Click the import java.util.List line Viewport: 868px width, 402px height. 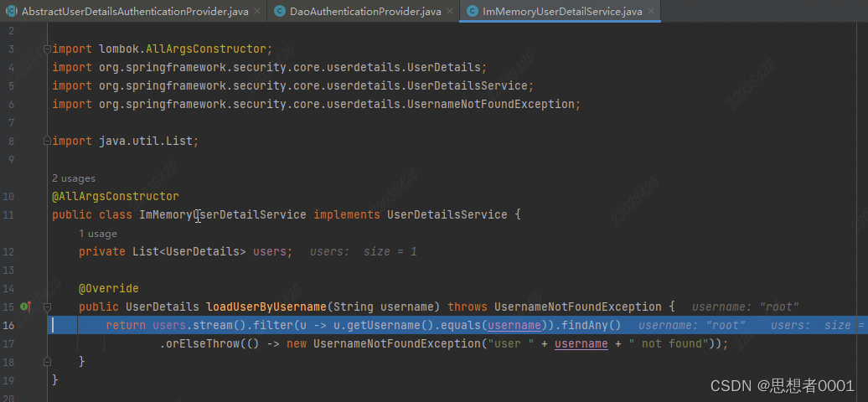[125, 142]
